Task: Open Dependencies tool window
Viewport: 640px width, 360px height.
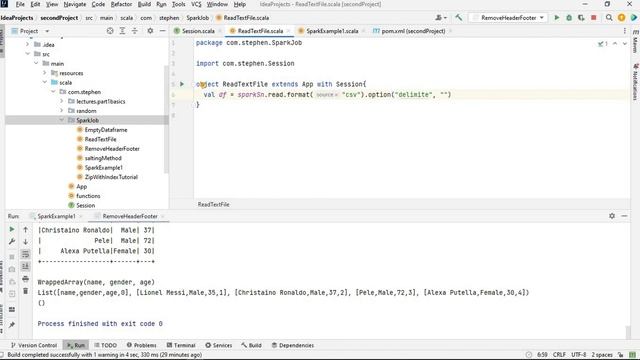Action: coord(293,345)
